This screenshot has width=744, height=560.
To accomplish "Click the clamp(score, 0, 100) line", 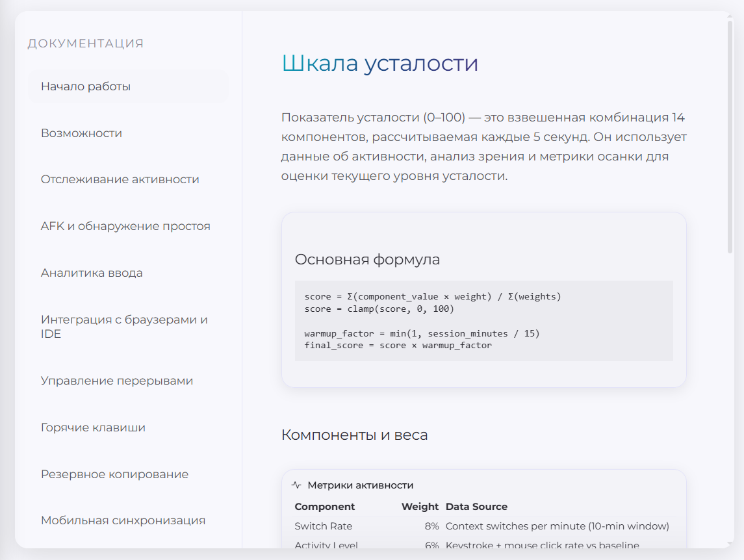I will (x=379, y=309).
